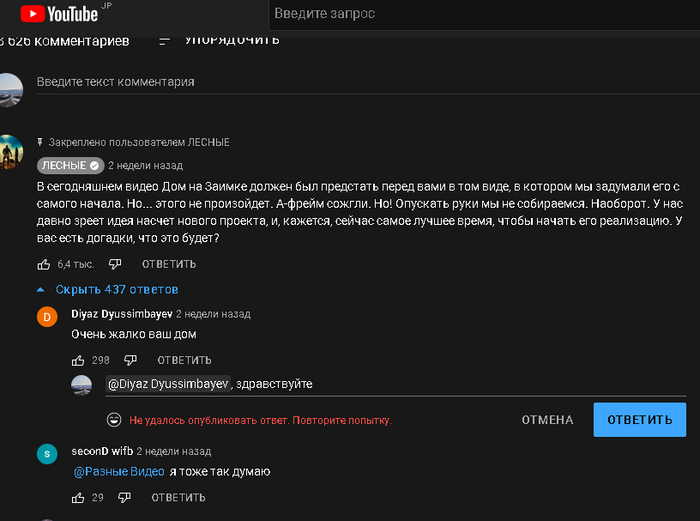The height and width of the screenshot is (521, 700).
Task: Open Diyaz Dyussimbayev's profile avatar
Action: click(x=47, y=318)
